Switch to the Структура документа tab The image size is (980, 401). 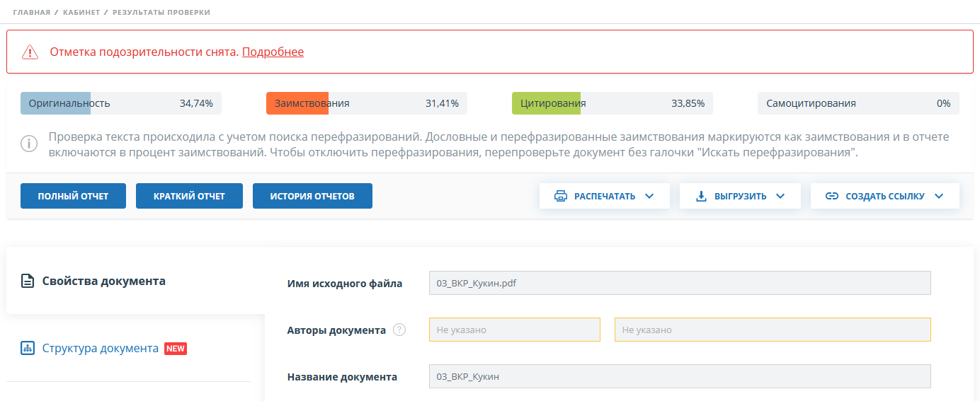pyautogui.click(x=100, y=348)
